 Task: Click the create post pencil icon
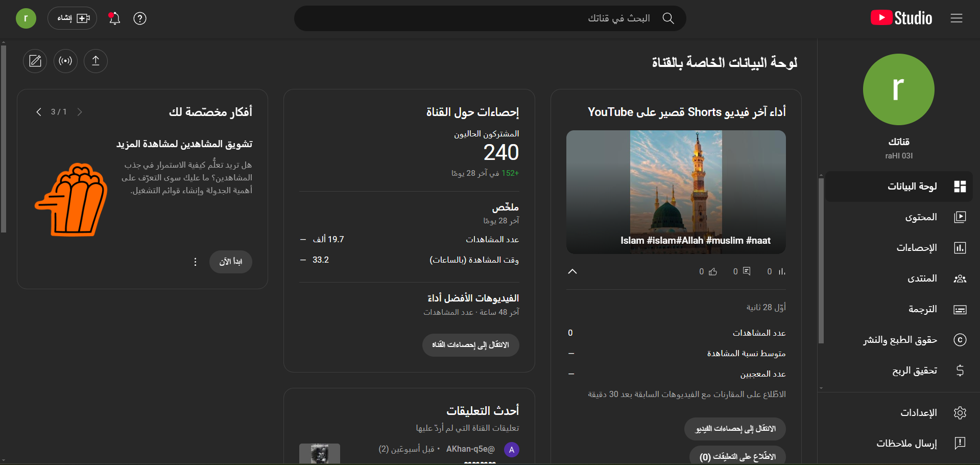pos(35,61)
